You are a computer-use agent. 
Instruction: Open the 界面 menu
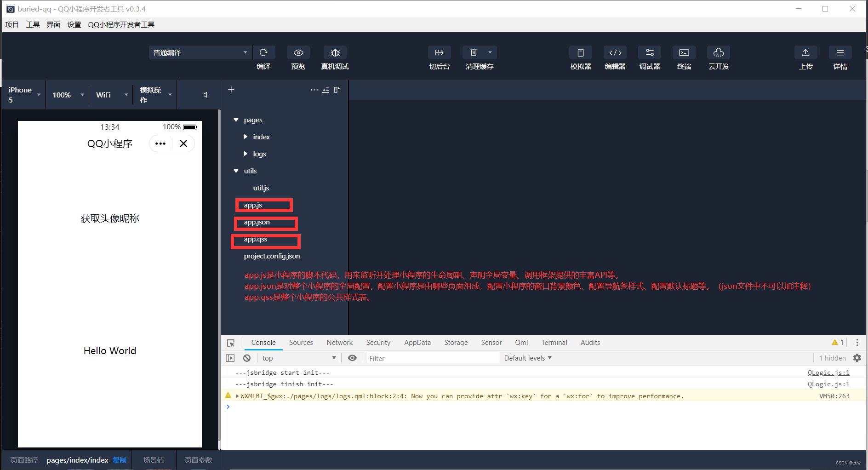(x=53, y=24)
